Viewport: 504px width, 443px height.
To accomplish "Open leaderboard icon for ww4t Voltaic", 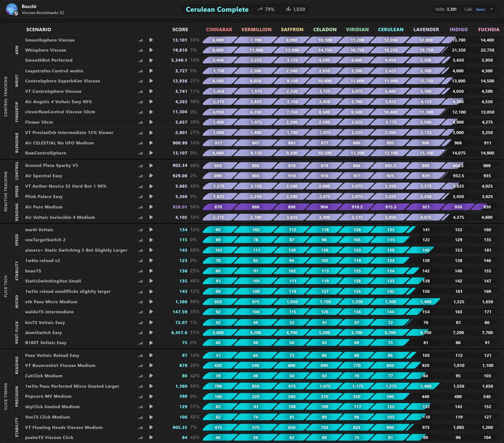I will click(x=140, y=230).
